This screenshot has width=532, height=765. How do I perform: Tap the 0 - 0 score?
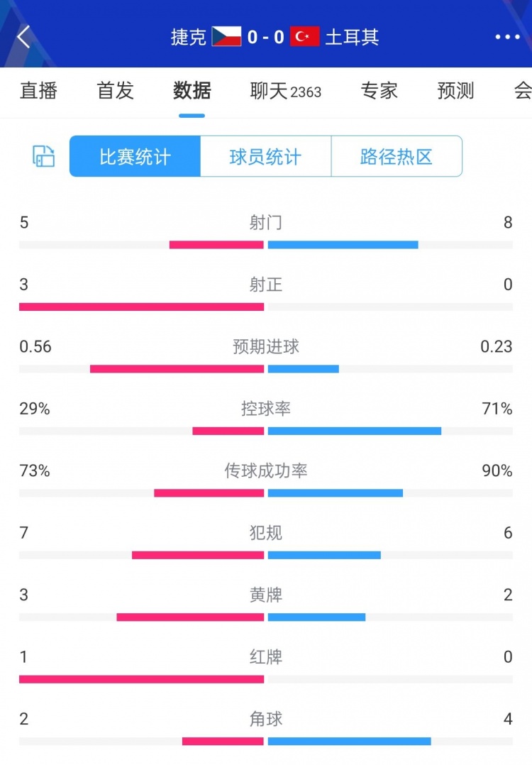[266, 37]
